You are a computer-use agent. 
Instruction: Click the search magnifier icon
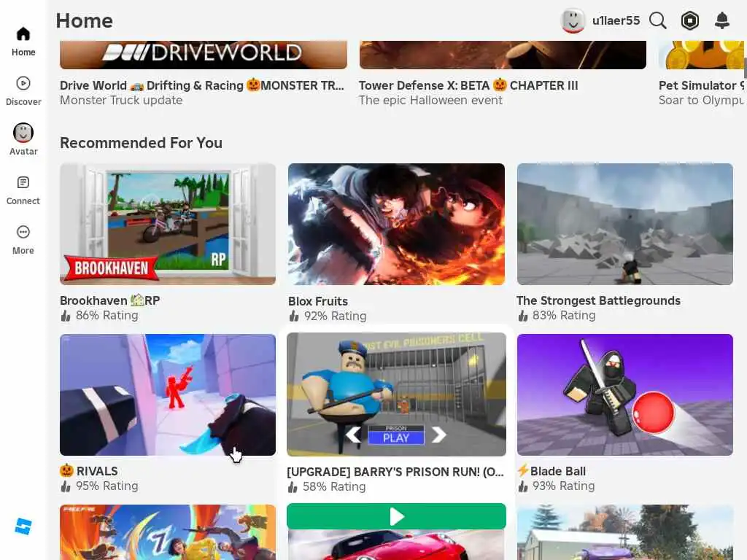[x=657, y=20]
